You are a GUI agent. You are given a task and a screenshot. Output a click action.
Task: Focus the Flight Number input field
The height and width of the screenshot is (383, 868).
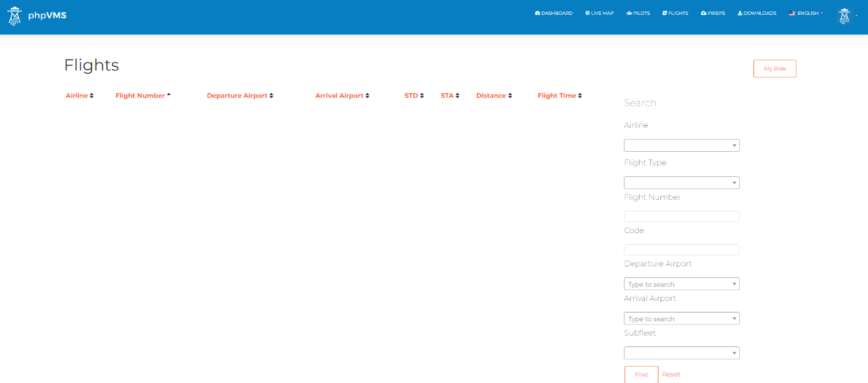click(682, 217)
